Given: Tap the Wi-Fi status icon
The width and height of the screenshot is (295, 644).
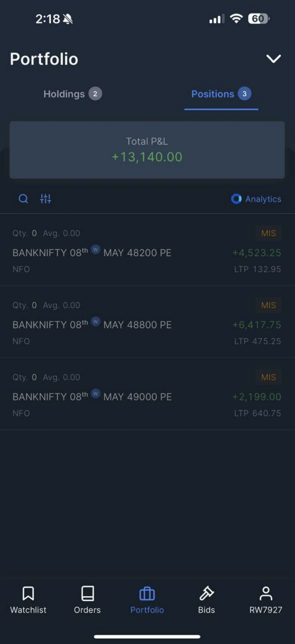Looking at the screenshot, I should pyautogui.click(x=236, y=18).
